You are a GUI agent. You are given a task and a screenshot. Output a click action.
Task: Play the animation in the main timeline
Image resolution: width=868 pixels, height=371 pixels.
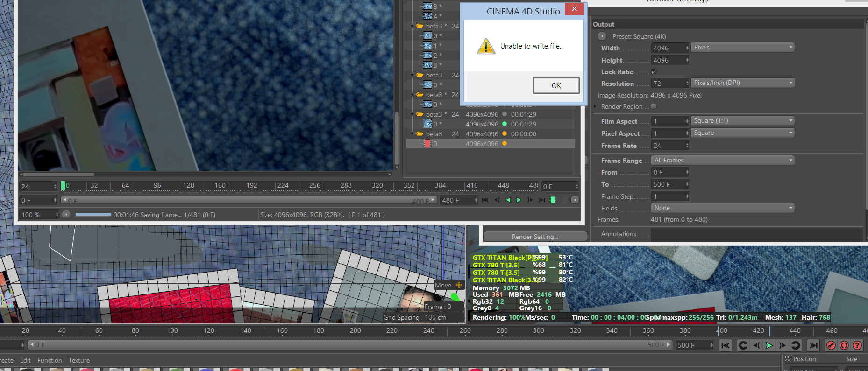[769, 345]
